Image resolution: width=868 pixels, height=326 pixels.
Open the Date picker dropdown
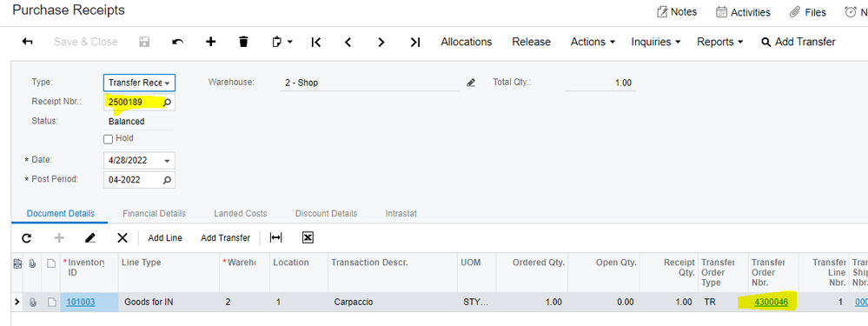[x=167, y=161]
